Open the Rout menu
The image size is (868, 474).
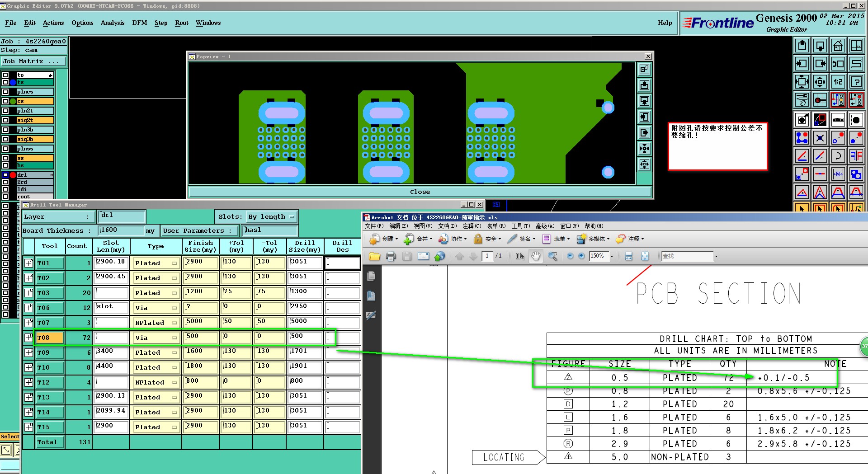182,23
